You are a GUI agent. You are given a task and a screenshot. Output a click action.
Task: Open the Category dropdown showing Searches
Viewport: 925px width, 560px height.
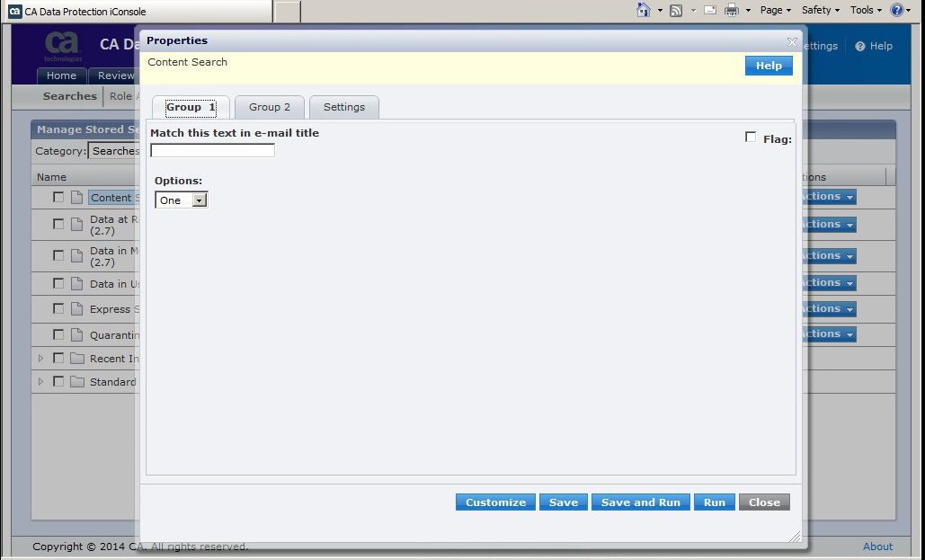[114, 151]
